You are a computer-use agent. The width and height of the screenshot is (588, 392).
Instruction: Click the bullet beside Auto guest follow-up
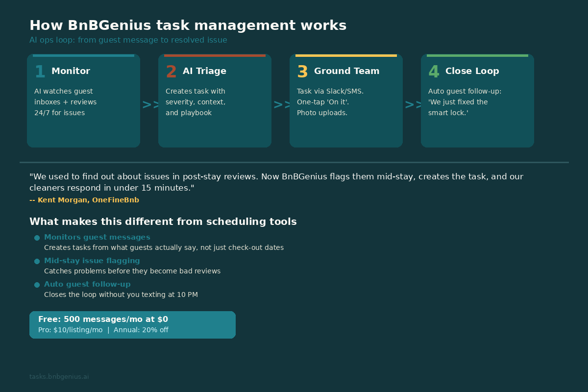pos(37,285)
